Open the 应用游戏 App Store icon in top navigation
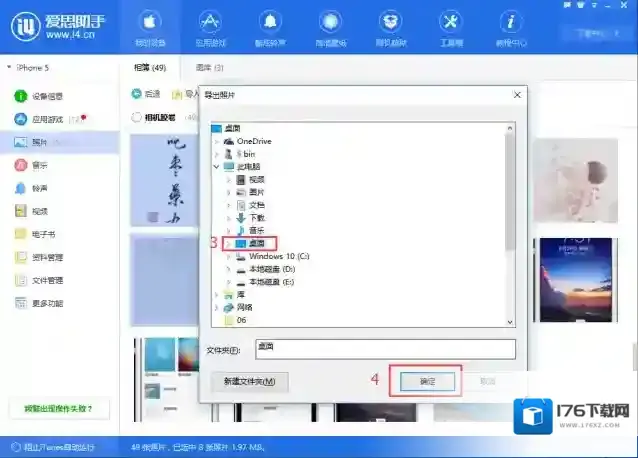 (210, 22)
